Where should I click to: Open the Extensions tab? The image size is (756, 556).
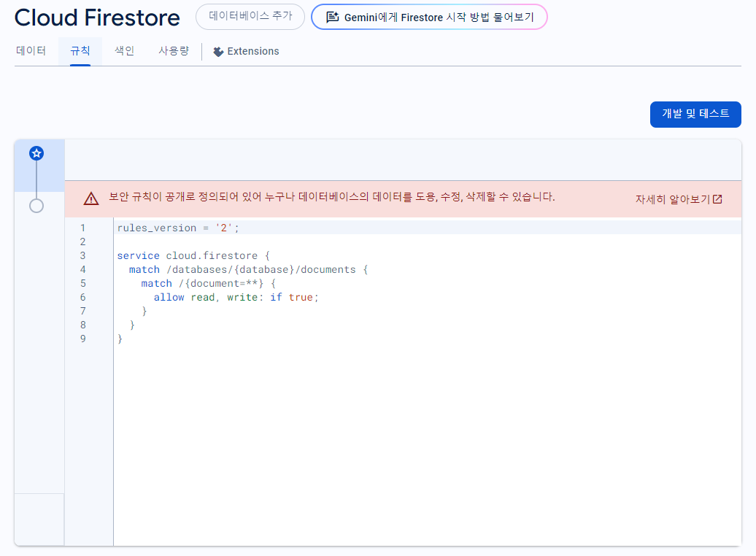tap(247, 51)
